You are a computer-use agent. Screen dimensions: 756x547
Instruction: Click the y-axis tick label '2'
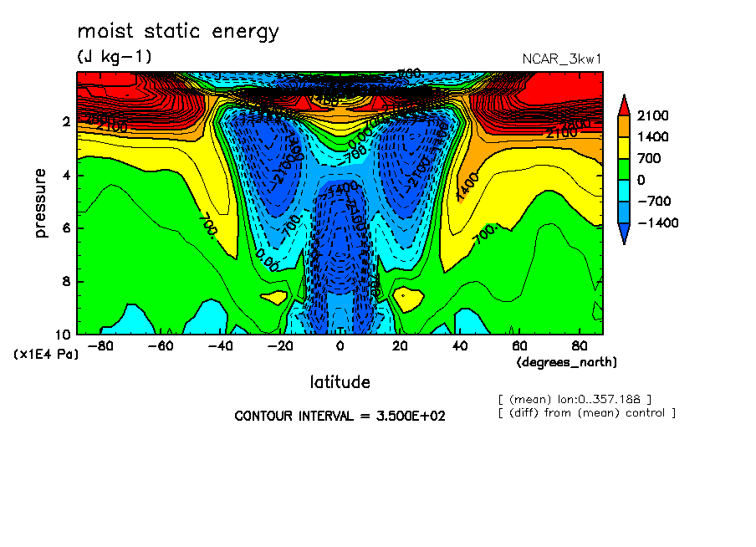pos(66,122)
